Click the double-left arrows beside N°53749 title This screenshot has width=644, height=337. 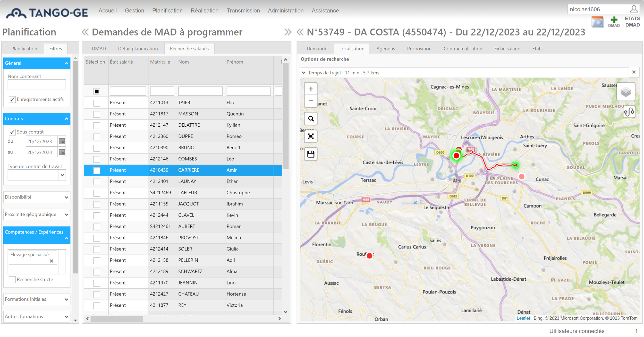tap(300, 32)
